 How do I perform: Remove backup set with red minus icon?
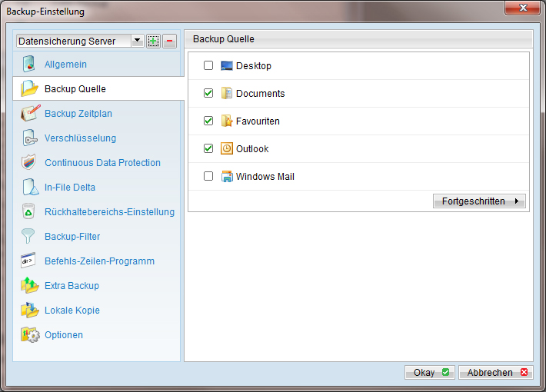(170, 41)
